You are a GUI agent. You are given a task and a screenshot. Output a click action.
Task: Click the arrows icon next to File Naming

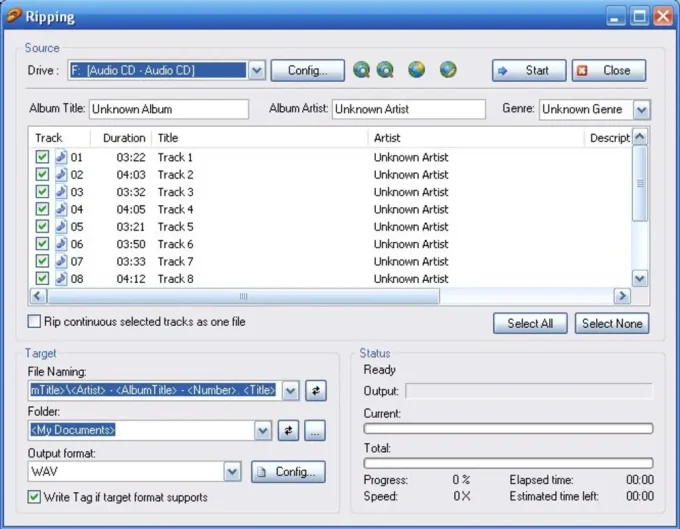click(316, 391)
